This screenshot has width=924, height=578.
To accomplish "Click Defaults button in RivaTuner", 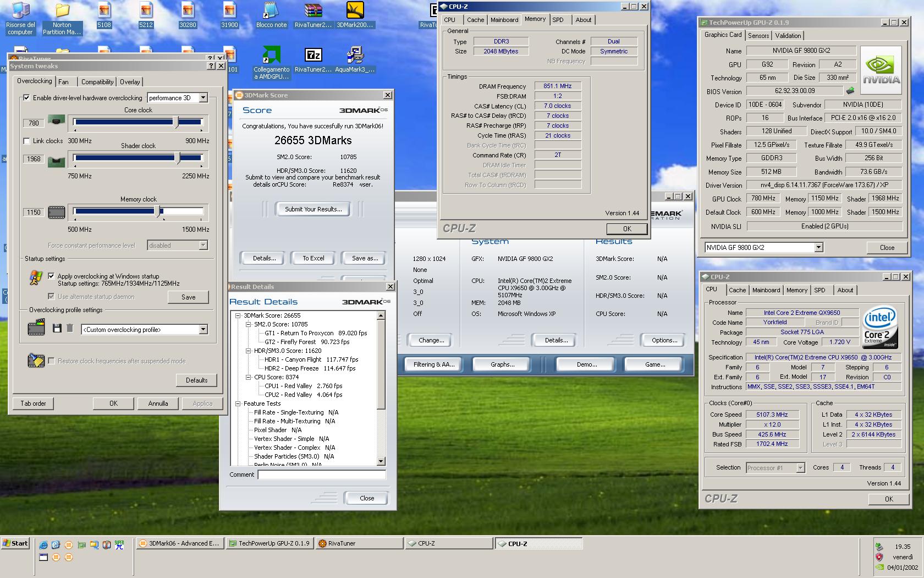I will click(196, 380).
